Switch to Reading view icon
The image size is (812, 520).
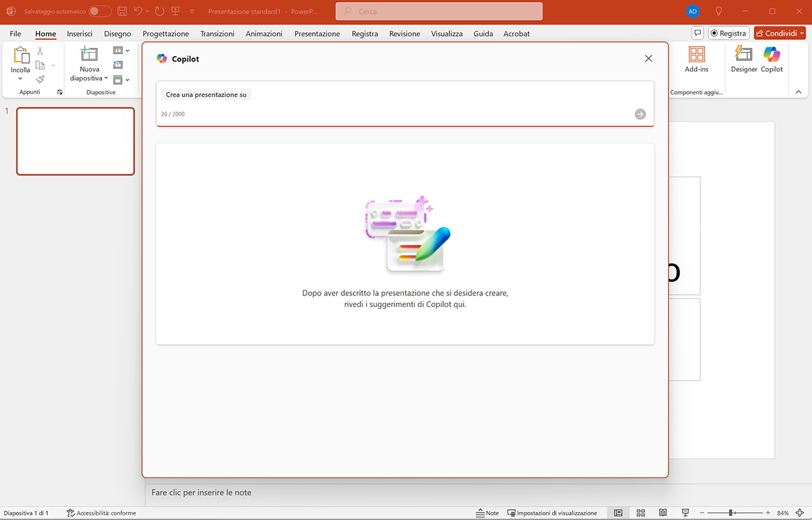(x=663, y=513)
